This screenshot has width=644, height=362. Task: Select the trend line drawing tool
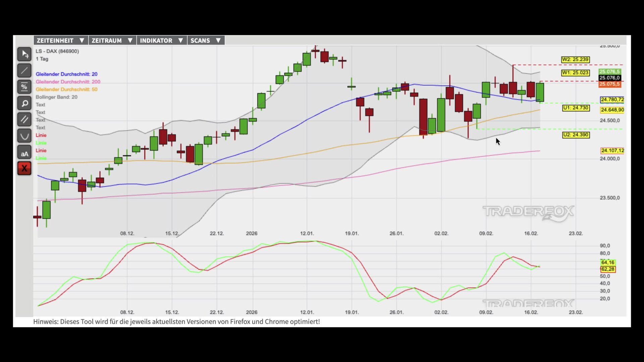click(24, 71)
